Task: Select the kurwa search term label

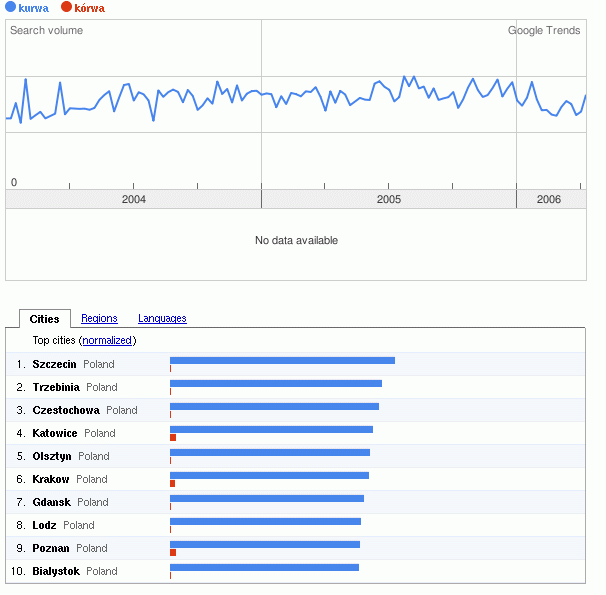Action: tap(33, 8)
